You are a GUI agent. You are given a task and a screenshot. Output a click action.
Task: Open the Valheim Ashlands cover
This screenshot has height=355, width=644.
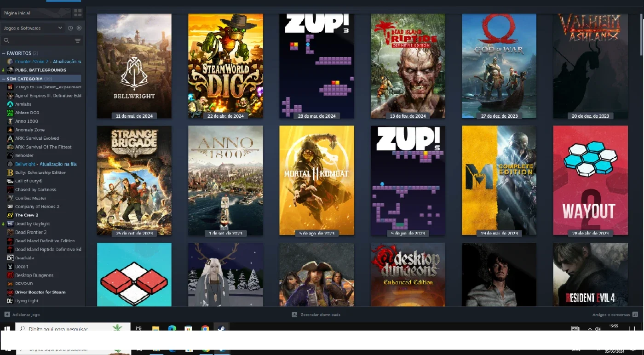(591, 66)
